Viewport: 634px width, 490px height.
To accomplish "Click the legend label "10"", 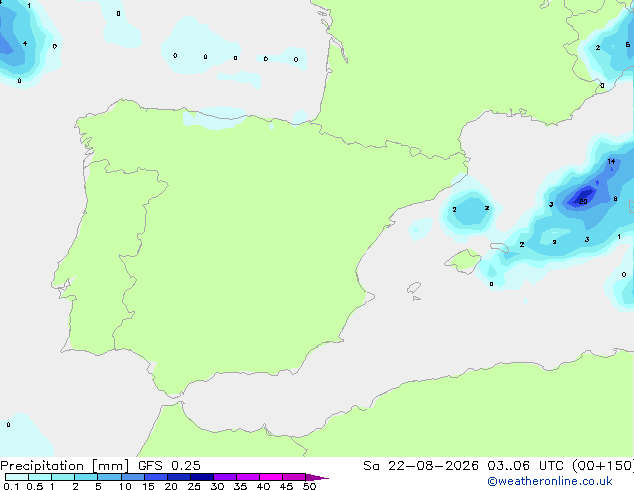I will point(125,486).
